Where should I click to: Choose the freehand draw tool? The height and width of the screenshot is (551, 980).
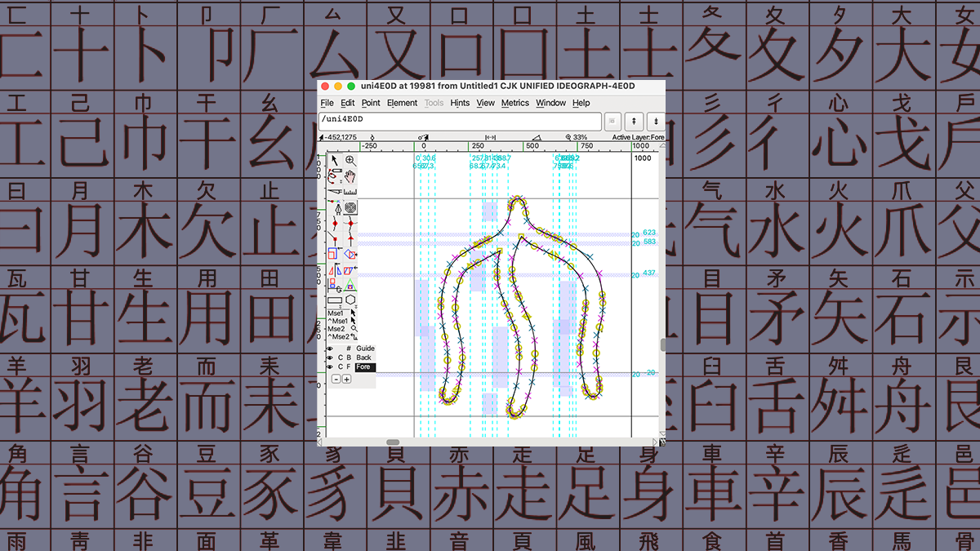(x=335, y=176)
